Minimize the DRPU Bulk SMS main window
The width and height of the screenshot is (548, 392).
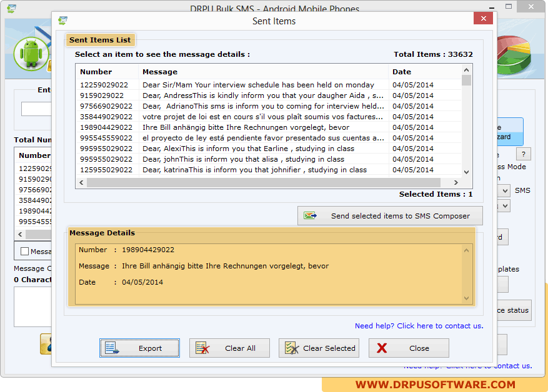[491, 7]
